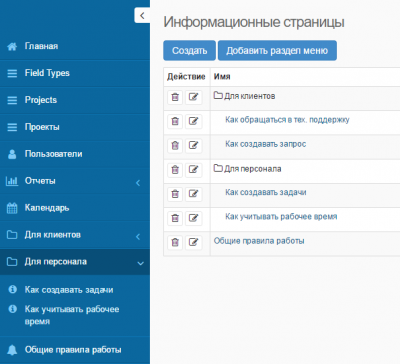
Task: Delete the Для клиентов section row
Action: [175, 97]
